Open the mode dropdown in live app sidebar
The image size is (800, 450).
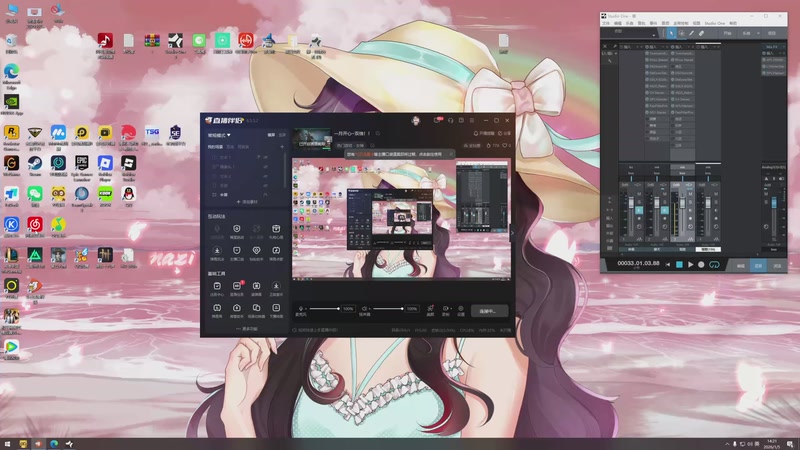pos(219,135)
